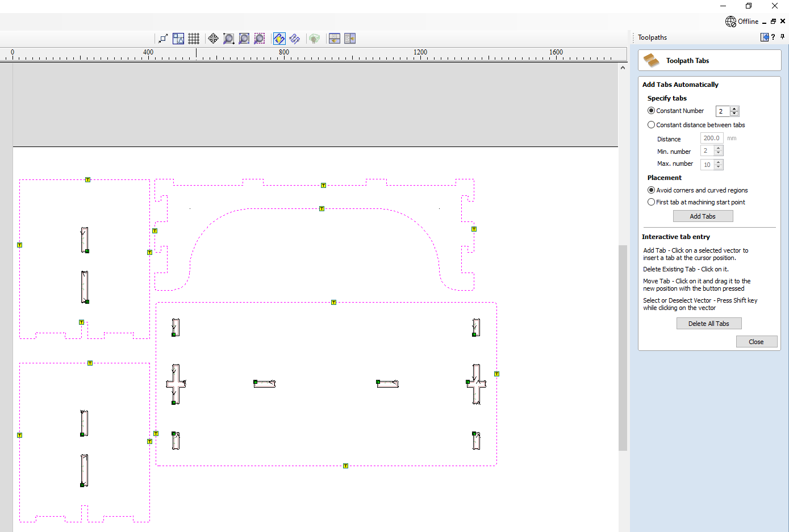The width and height of the screenshot is (789, 532).
Task: Click the Offline globe status icon
Action: [x=730, y=22]
